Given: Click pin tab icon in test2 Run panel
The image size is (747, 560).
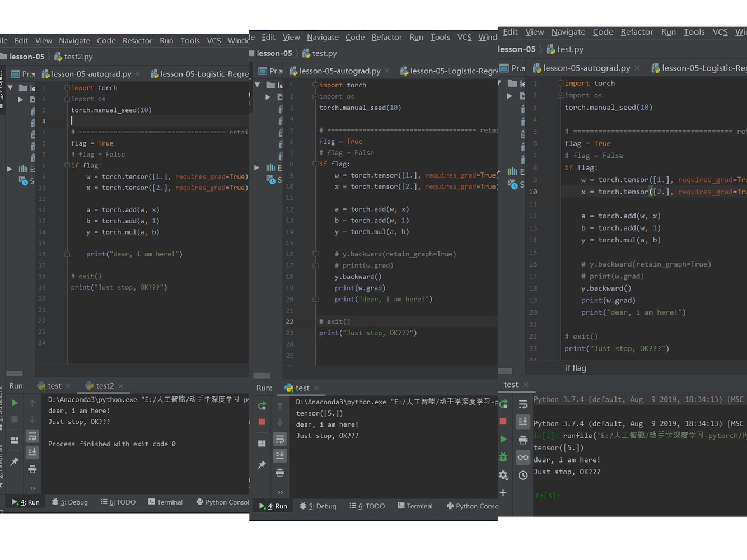Looking at the screenshot, I should tap(15, 461).
